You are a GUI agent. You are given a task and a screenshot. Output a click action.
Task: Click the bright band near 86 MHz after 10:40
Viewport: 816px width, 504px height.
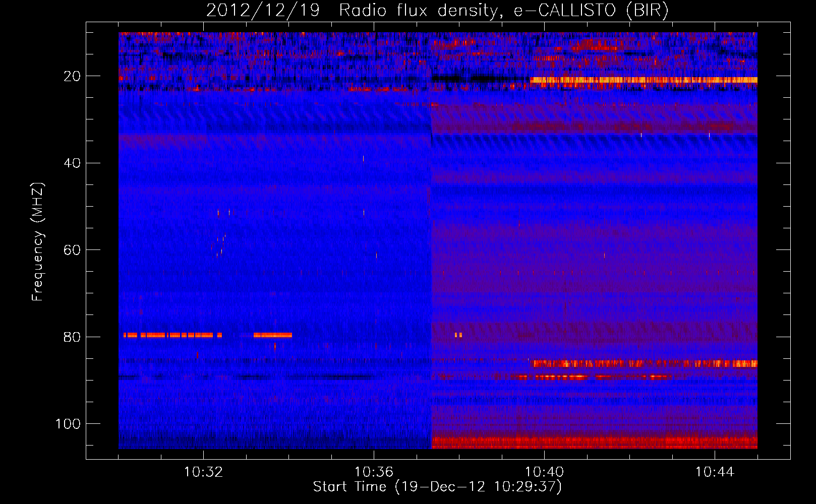point(644,363)
